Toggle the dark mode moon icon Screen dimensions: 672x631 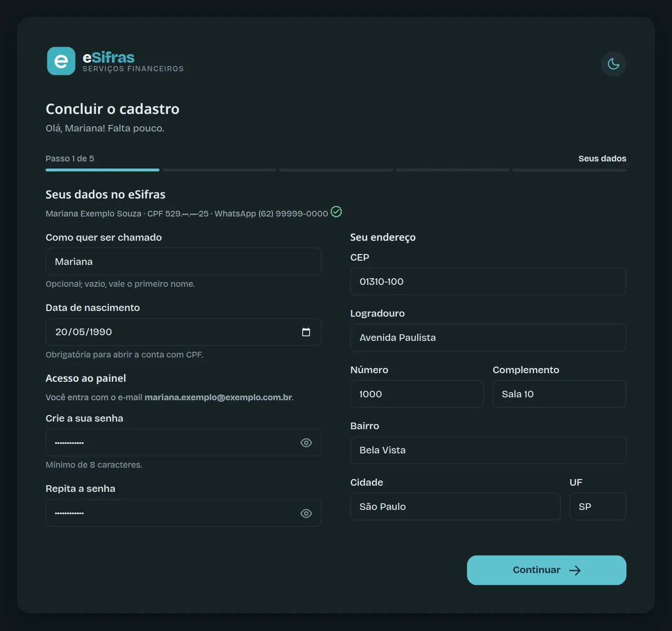click(x=613, y=64)
